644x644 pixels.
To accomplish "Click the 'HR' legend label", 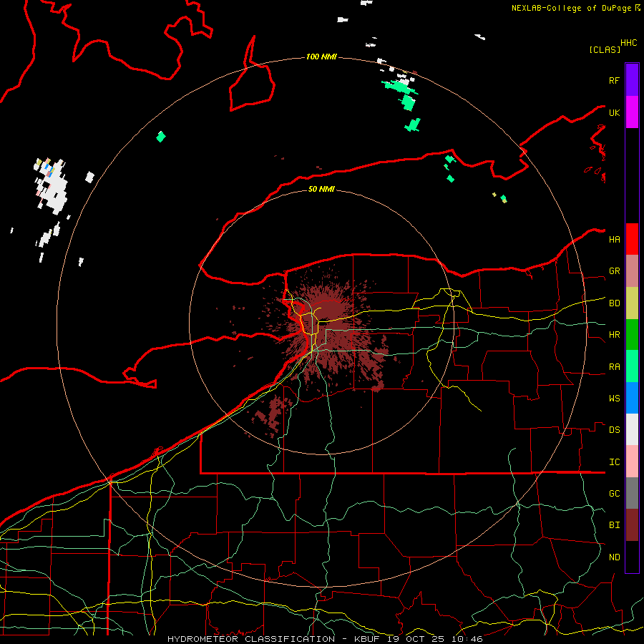I will pos(614,335).
